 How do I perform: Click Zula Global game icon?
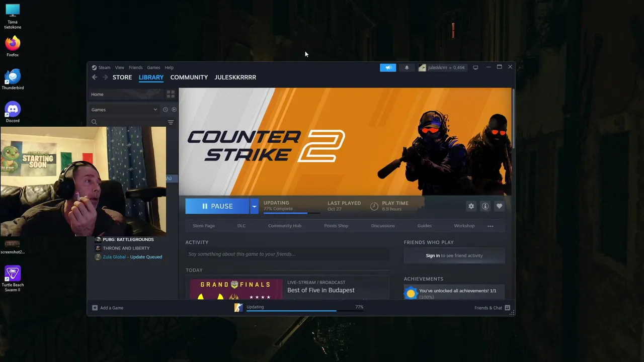(x=98, y=257)
